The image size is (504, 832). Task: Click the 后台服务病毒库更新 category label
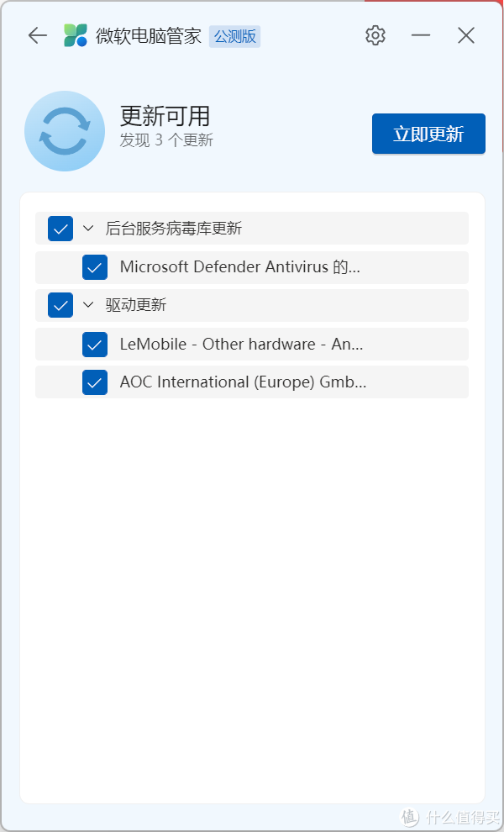click(x=174, y=229)
